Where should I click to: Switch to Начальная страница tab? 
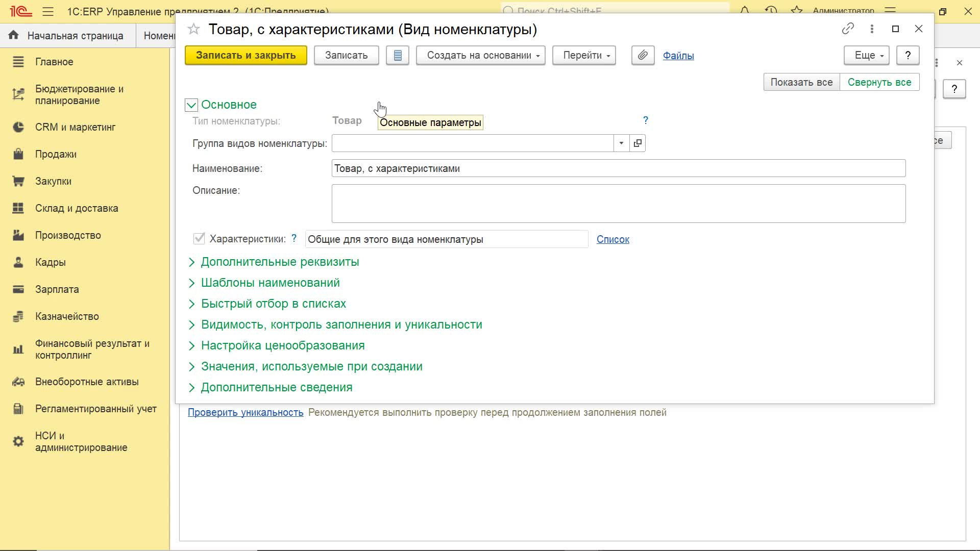click(67, 36)
